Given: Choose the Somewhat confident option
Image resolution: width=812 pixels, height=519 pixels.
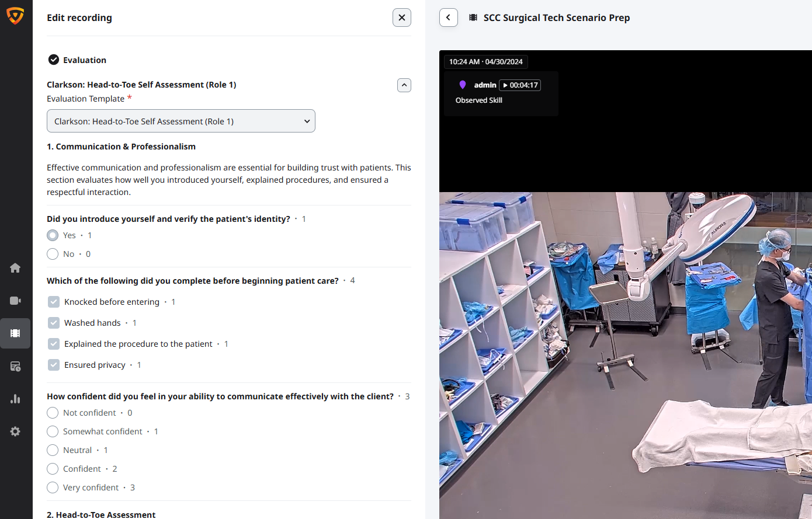Looking at the screenshot, I should click(x=53, y=431).
